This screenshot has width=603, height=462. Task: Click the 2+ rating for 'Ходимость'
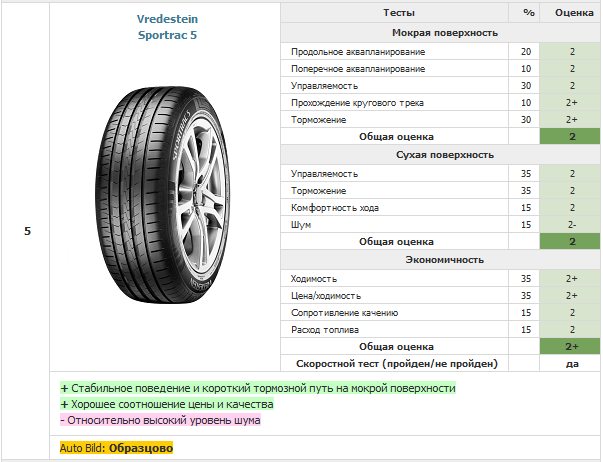click(571, 279)
